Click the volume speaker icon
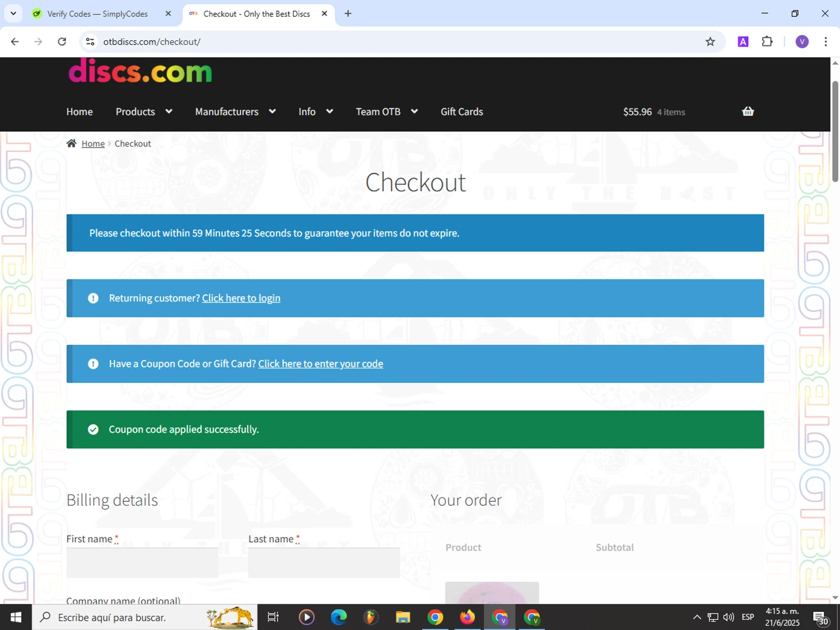 [729, 617]
